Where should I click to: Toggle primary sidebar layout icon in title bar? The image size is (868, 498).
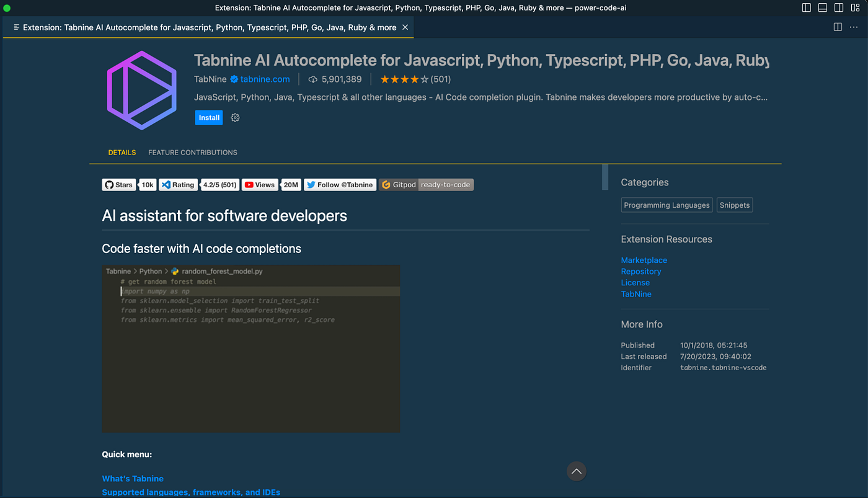806,8
